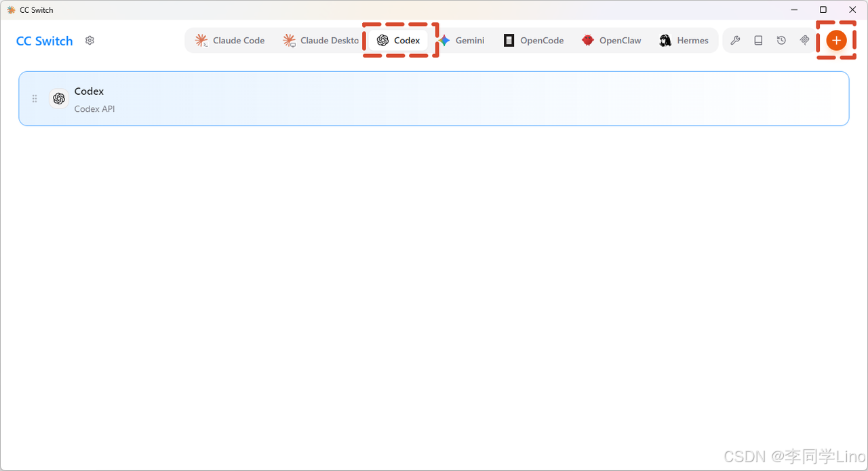
Task: Open the wrench tools icon
Action: (x=735, y=41)
